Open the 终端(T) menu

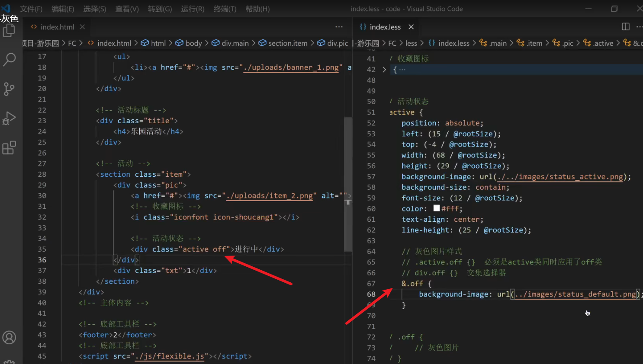tap(225, 9)
